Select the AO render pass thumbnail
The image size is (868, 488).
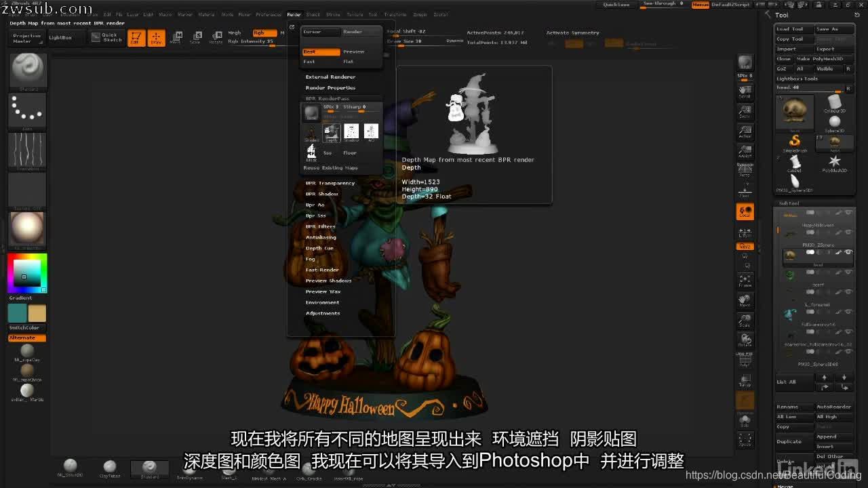(x=371, y=132)
